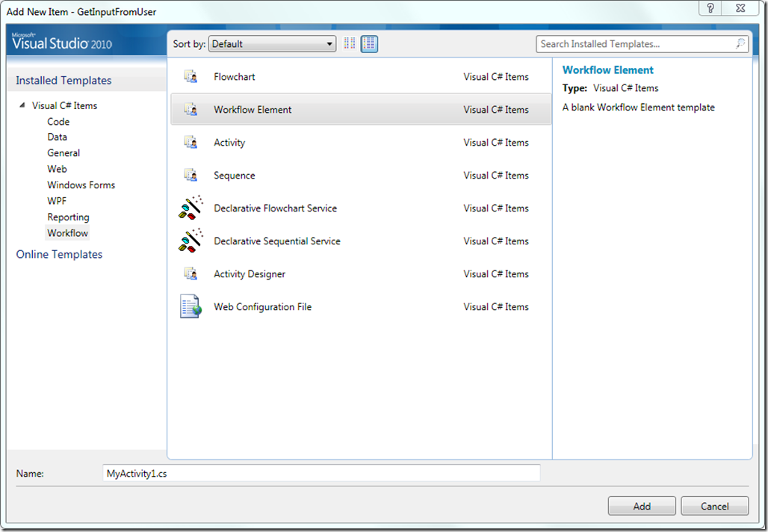Viewport: 768px width, 532px height.
Task: Select the Flowchart template name
Action: click(x=234, y=76)
